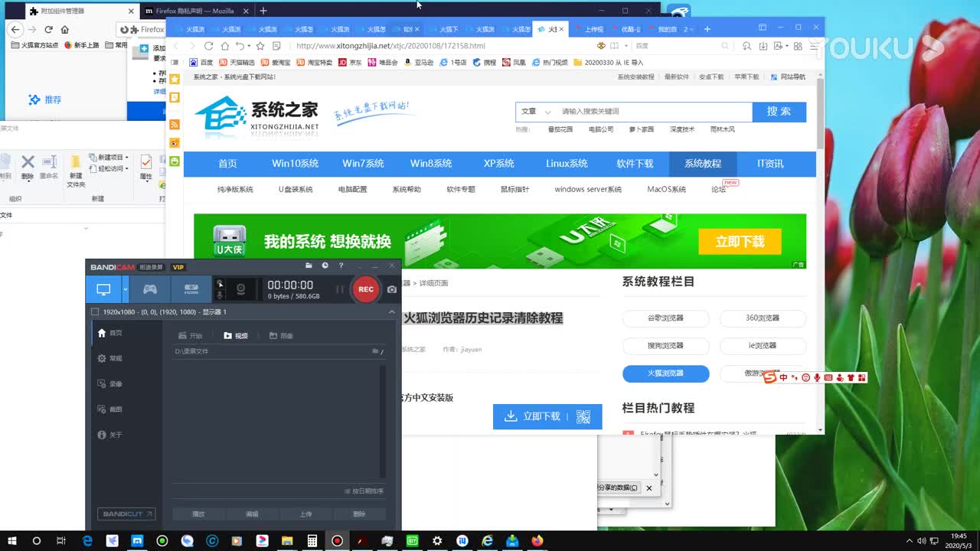Viewport: 980px width, 551px height.
Task: Toggle the microphone input in Bandicam
Action: 220,295
